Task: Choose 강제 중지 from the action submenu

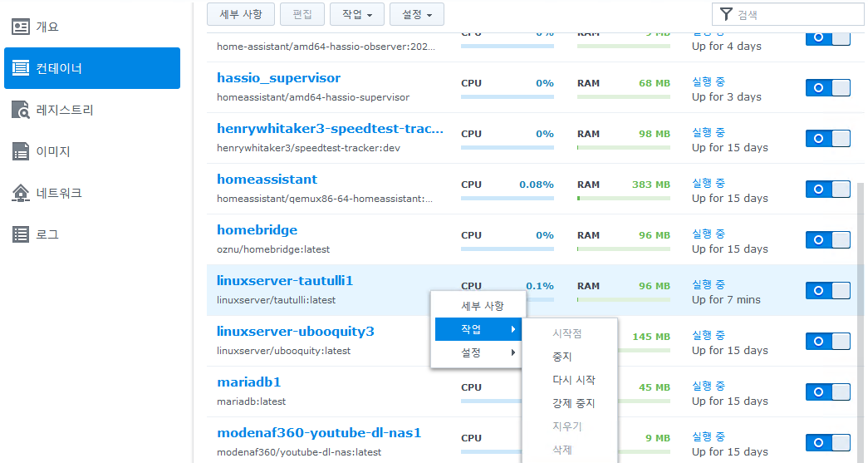Action: pos(570,403)
